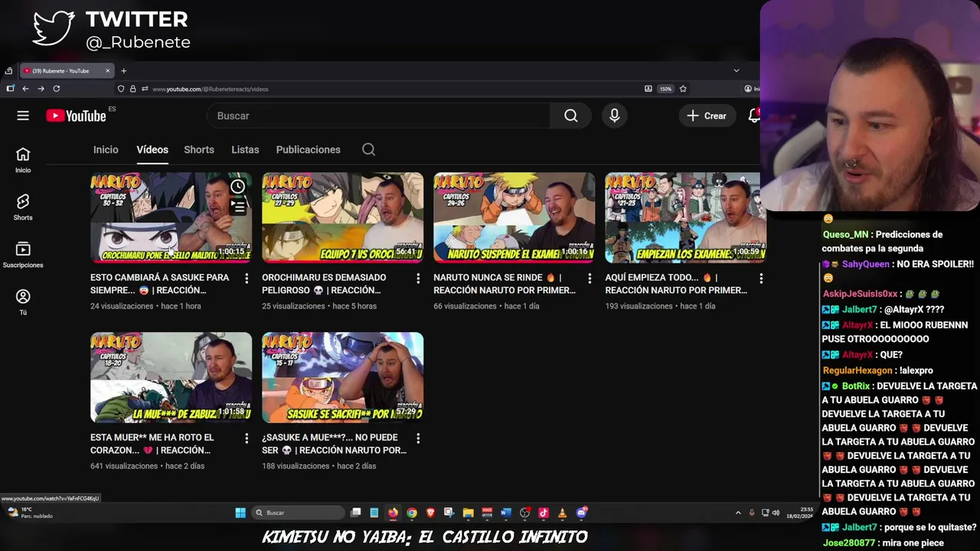Open Task View on the taskbar
Screen dimensions: 980x551
(355, 513)
